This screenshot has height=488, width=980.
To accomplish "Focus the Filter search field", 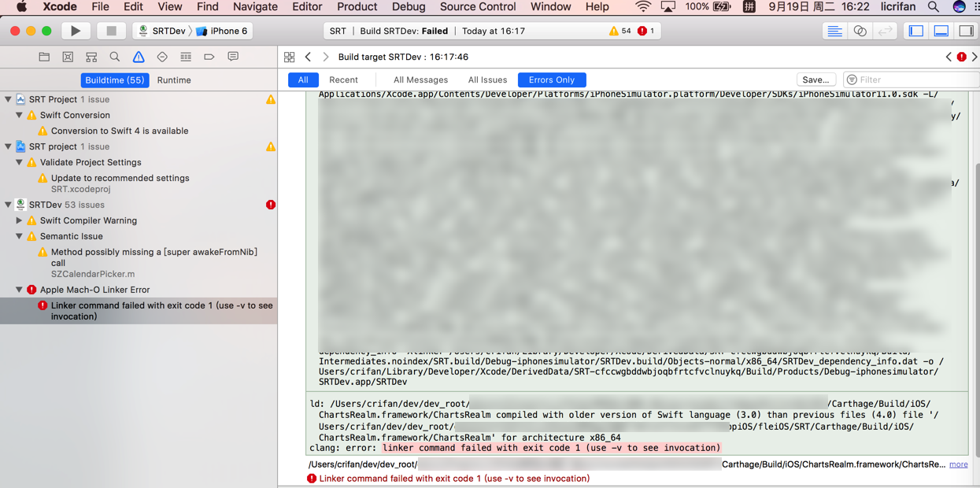I will pyautogui.click(x=912, y=79).
